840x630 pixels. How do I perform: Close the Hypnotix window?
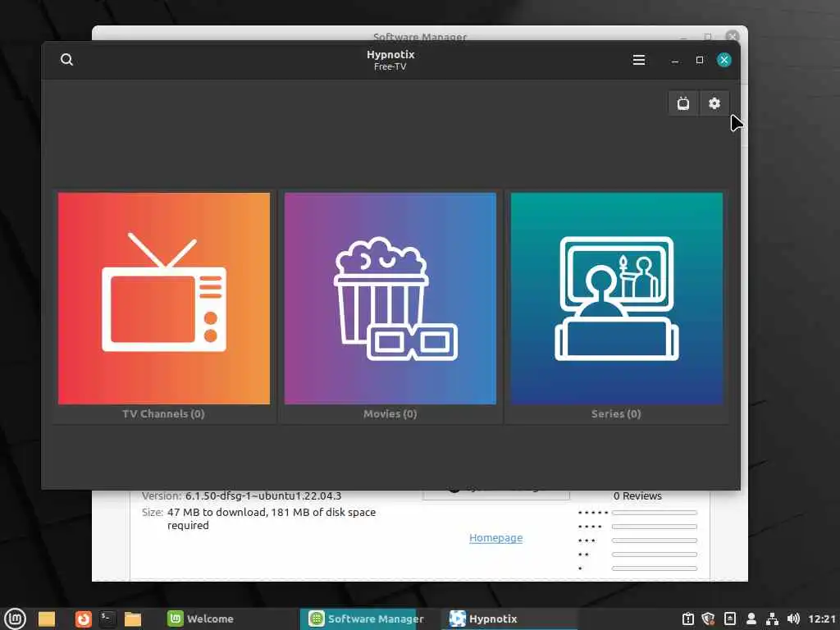(x=724, y=60)
